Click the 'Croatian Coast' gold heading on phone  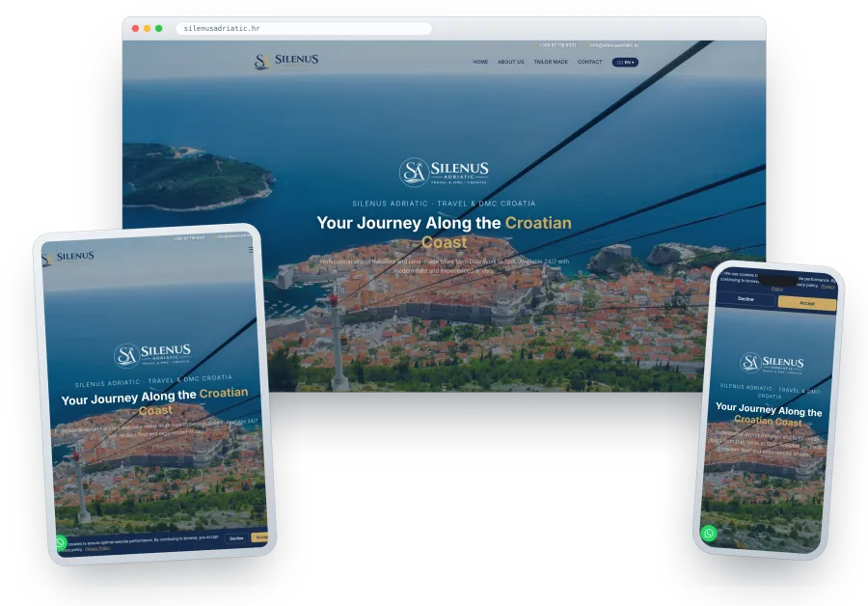768,421
